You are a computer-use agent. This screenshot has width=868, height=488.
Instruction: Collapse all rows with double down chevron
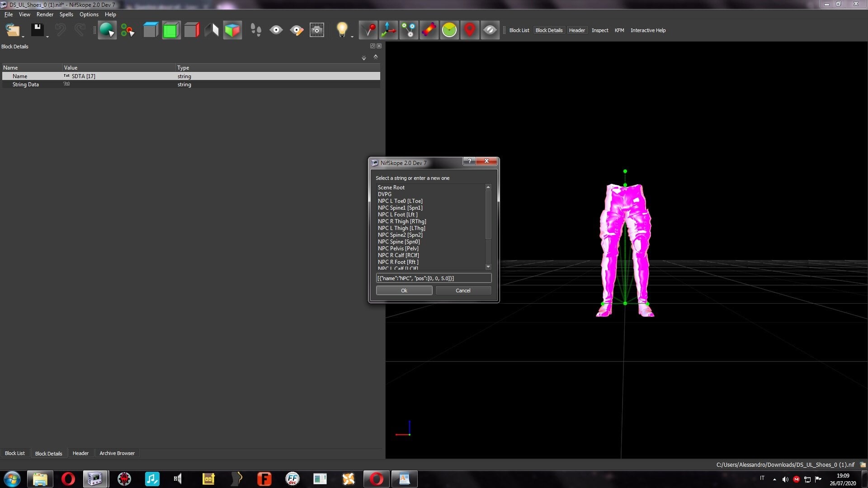point(364,58)
